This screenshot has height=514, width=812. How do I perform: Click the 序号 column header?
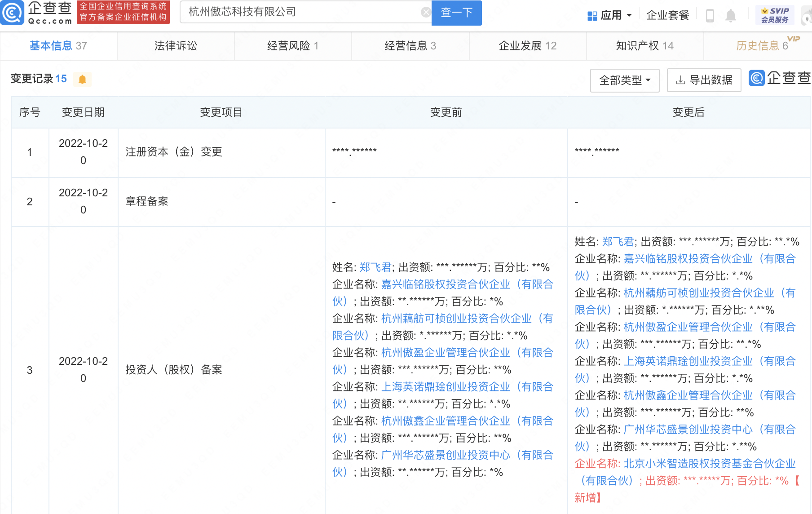30,112
